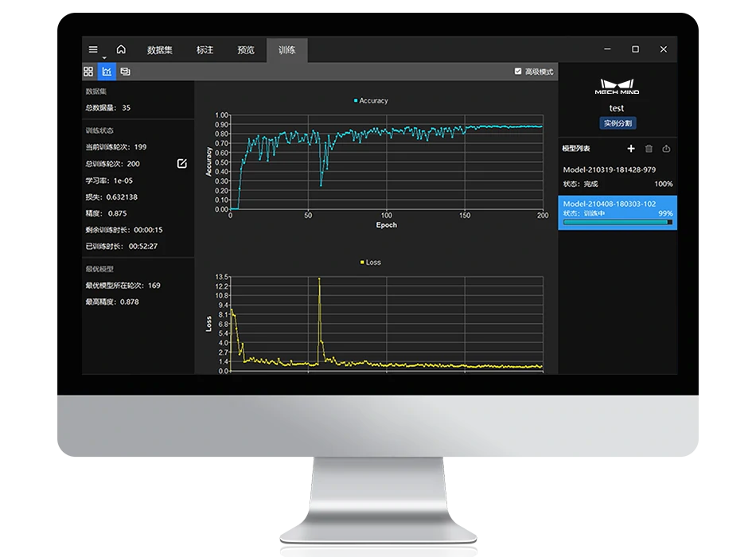Export model with the upload icon
Screen dimensions: 756x557
pos(666,149)
